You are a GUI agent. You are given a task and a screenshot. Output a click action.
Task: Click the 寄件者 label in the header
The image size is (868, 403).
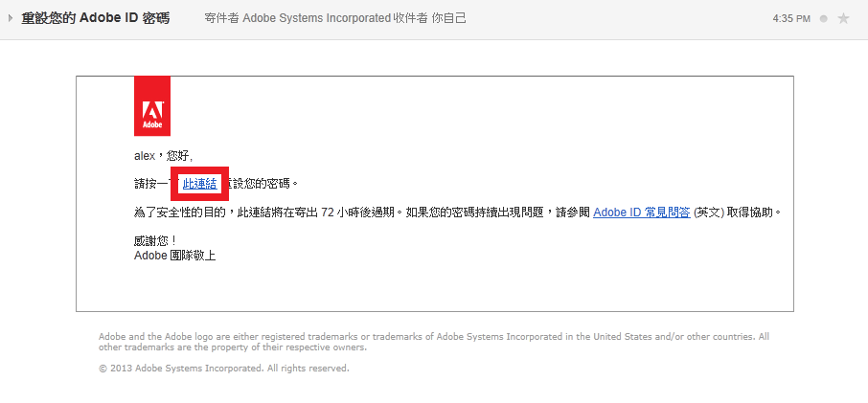[x=221, y=18]
